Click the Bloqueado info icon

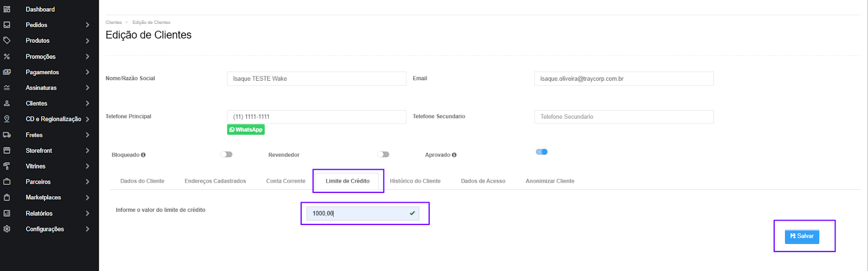(143, 155)
